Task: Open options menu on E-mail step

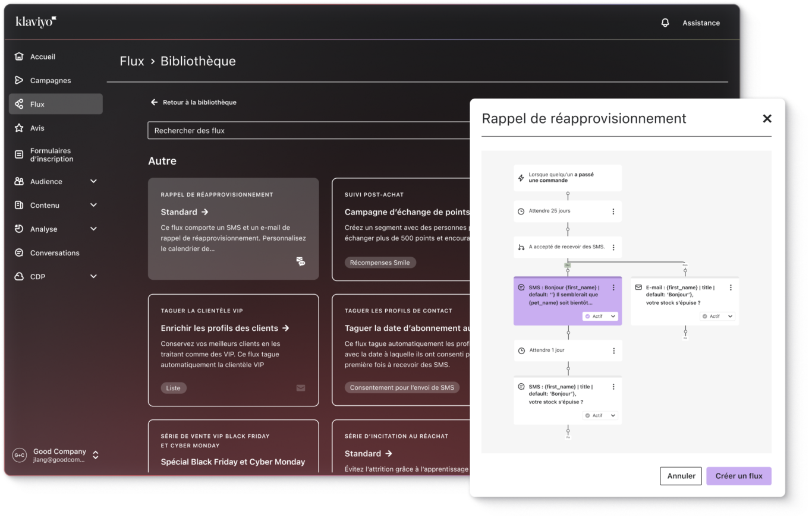Action: (x=731, y=288)
